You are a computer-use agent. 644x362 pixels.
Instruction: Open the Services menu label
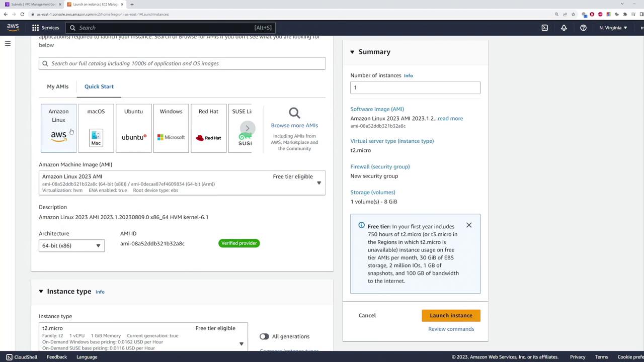[x=50, y=28]
